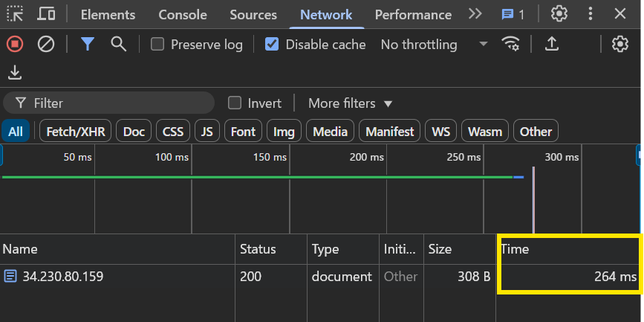The width and height of the screenshot is (644, 322).
Task: Sort by the Name column header
Action: 117,249
